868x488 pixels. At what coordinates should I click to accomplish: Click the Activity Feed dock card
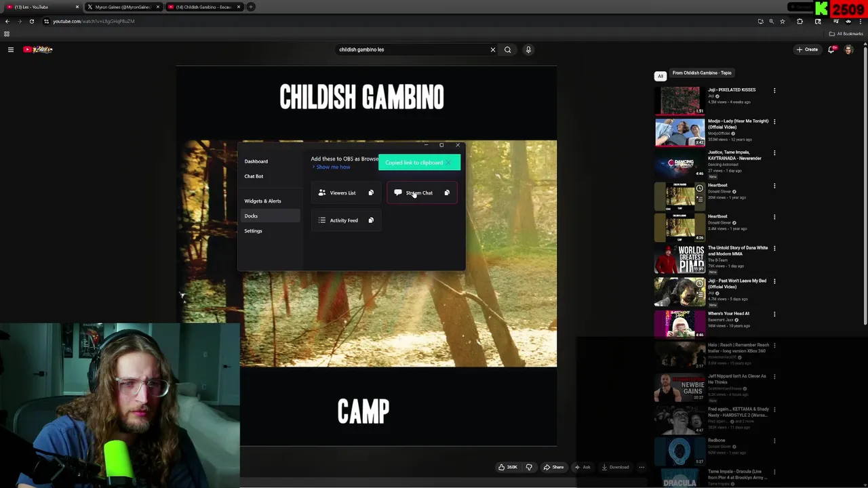click(x=347, y=220)
